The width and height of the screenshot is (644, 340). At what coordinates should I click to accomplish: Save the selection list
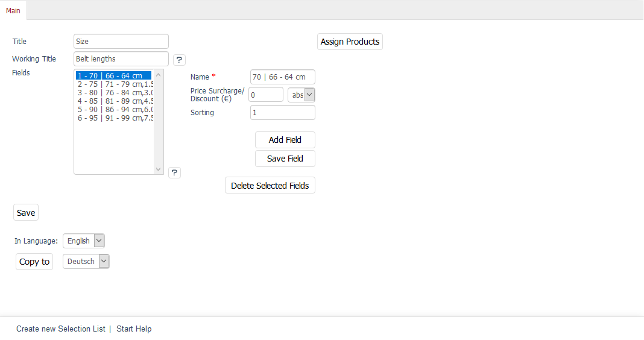coord(26,213)
